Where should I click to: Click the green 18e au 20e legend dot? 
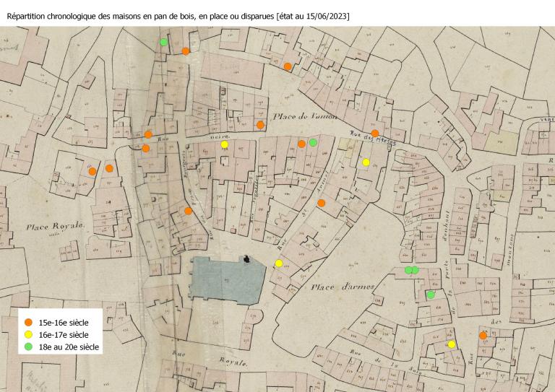[x=28, y=347]
